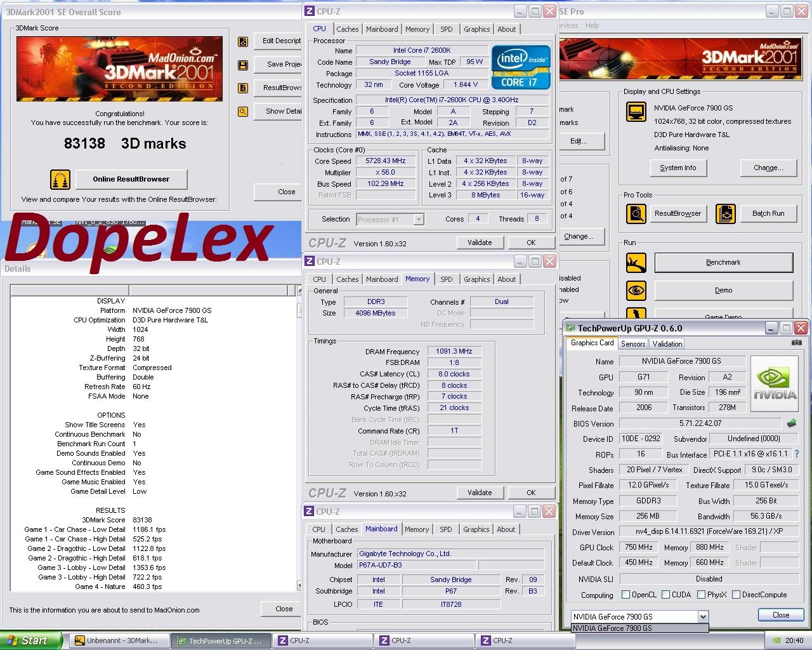This screenshot has height=650, width=812.
Task: Click OK in the Memory CPU-Z window
Action: click(x=531, y=493)
